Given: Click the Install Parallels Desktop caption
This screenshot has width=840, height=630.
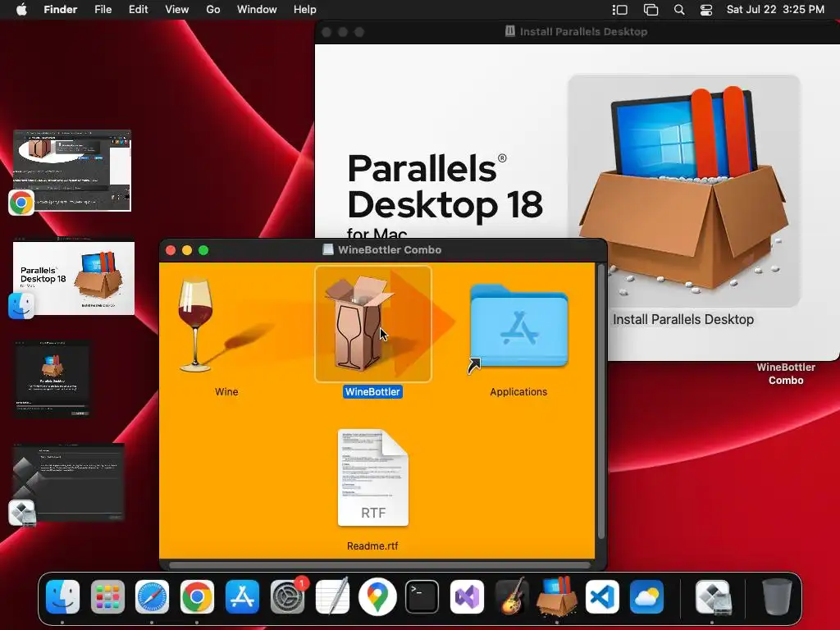Looking at the screenshot, I should (x=683, y=319).
